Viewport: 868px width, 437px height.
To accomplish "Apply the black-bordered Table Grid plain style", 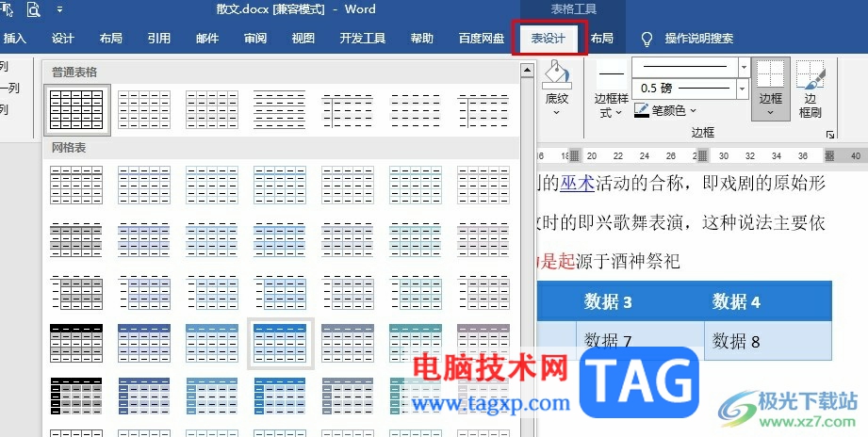I will tap(76, 109).
